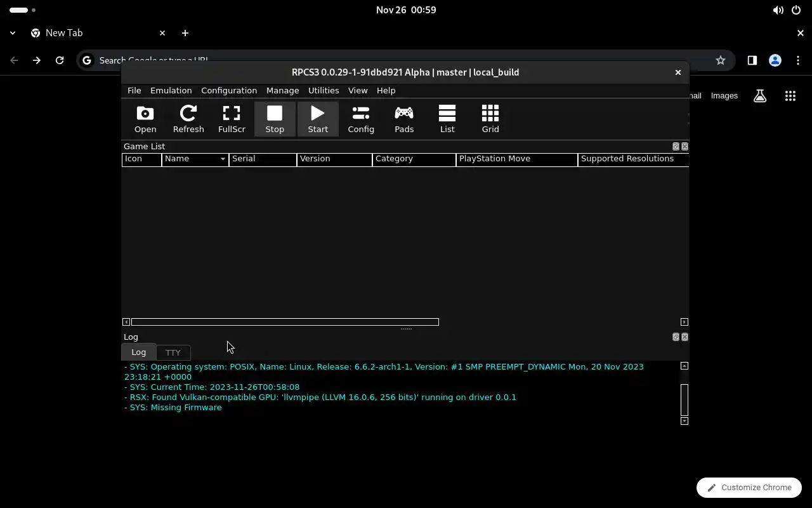Start emulation with the Start button
812x508 pixels.
318,119
